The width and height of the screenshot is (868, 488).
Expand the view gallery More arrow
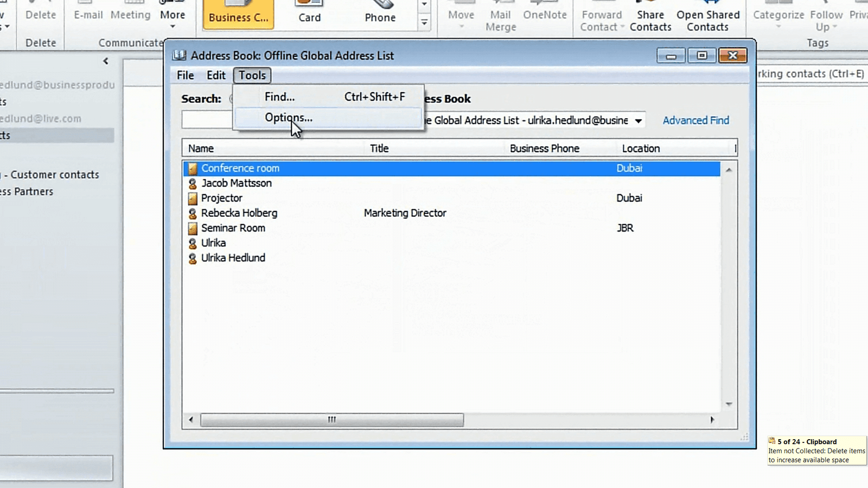click(x=424, y=22)
